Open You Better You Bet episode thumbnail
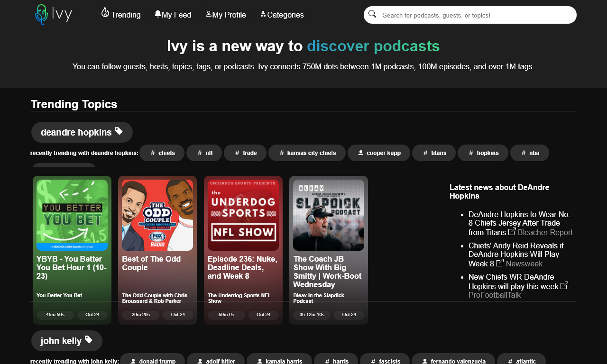 72,215
